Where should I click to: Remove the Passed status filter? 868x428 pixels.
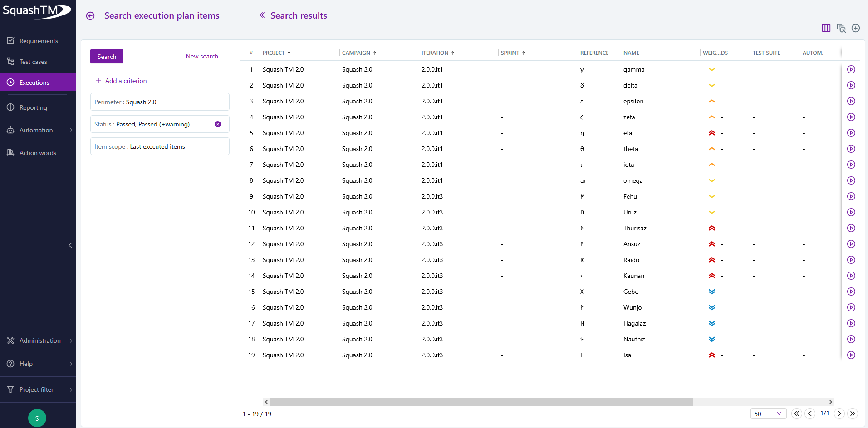coord(218,124)
